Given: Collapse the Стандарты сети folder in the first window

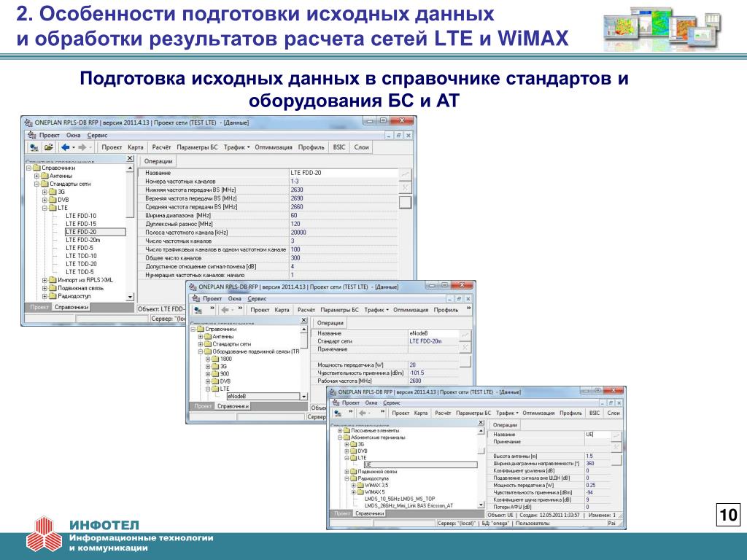Looking at the screenshot, I should pos(36,184).
